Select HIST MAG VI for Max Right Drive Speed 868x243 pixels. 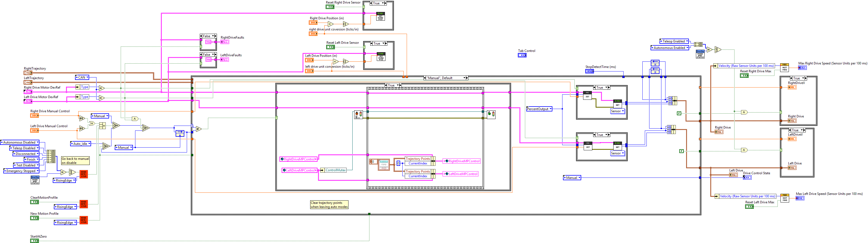785,67
